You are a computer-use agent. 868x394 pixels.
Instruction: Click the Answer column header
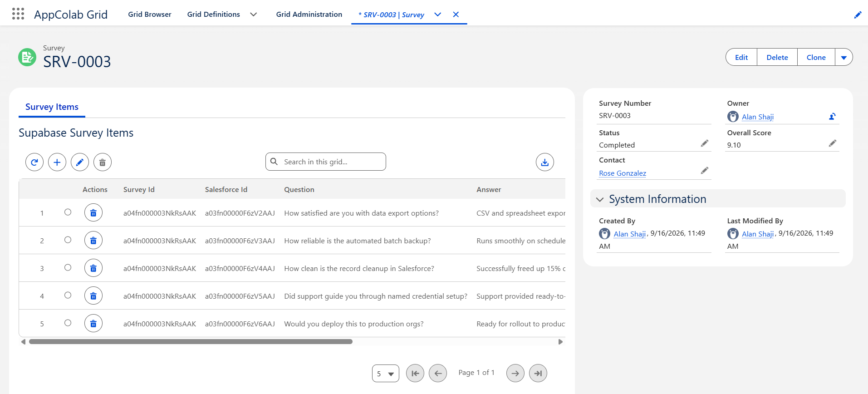489,190
